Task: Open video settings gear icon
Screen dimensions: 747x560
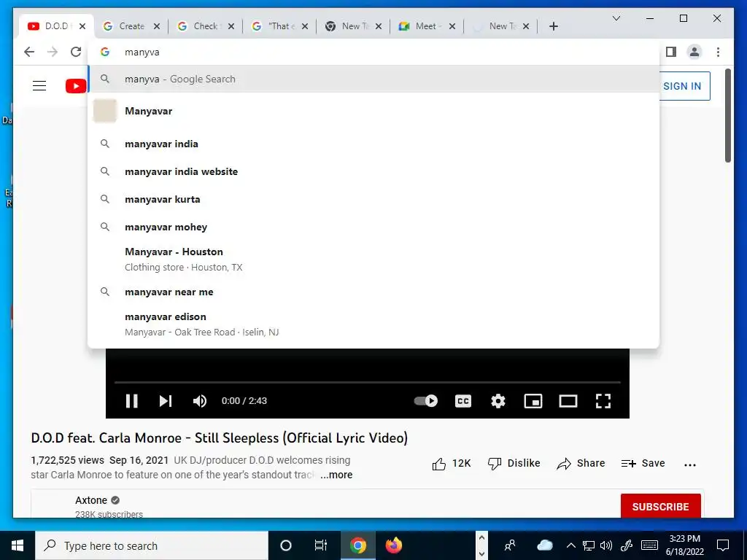Action: click(x=498, y=401)
